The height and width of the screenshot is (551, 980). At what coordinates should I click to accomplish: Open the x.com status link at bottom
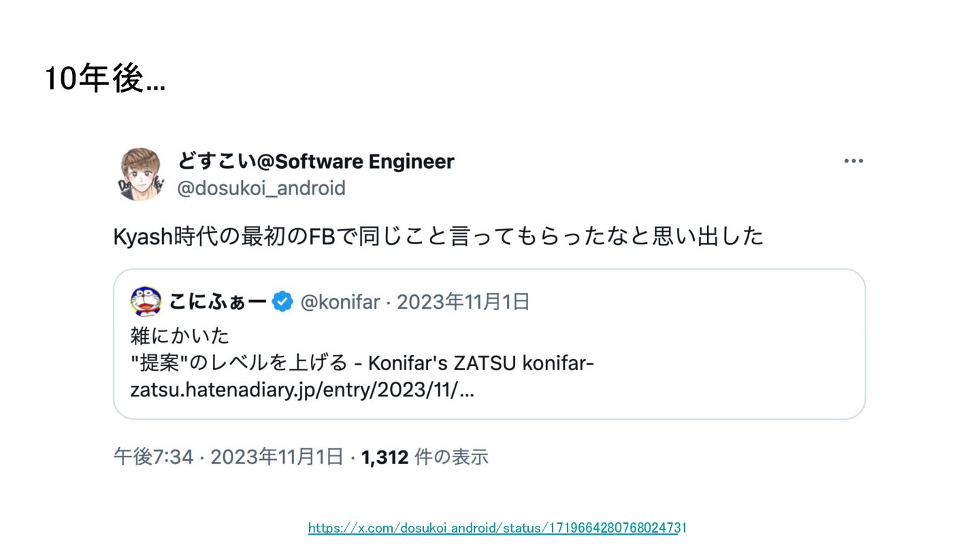[497, 527]
